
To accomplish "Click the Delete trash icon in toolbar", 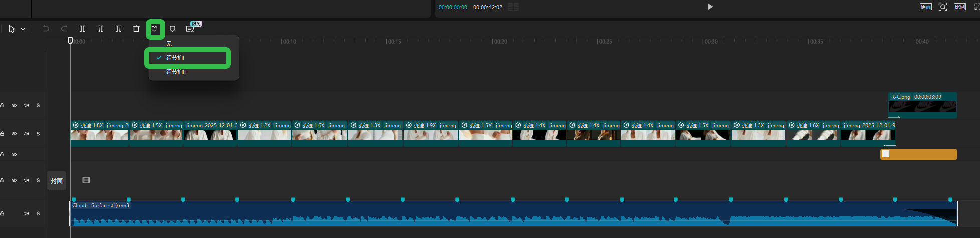I will click(x=136, y=29).
